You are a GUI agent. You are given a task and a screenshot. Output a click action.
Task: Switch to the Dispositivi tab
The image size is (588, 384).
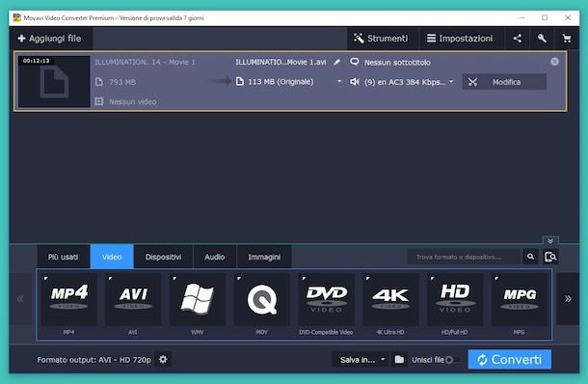pos(163,257)
